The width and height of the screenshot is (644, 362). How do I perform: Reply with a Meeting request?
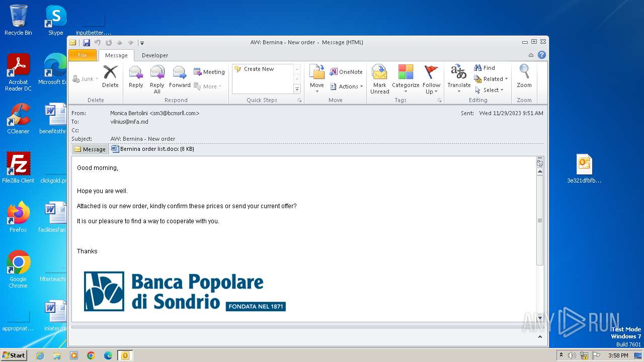[x=209, y=72]
